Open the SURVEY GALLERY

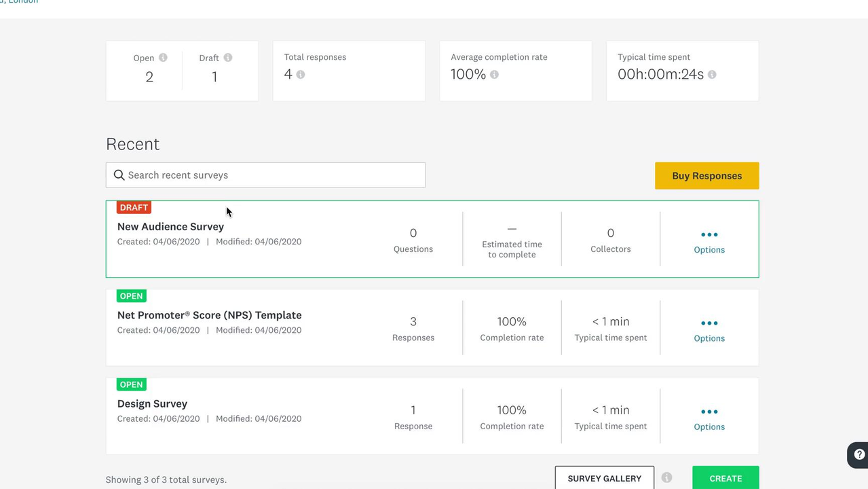point(604,478)
